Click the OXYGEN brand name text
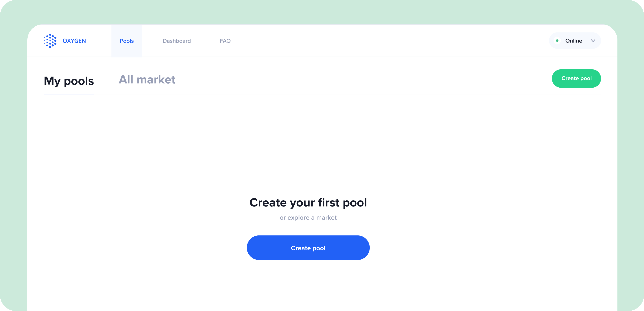This screenshot has height=311, width=644. click(74, 41)
